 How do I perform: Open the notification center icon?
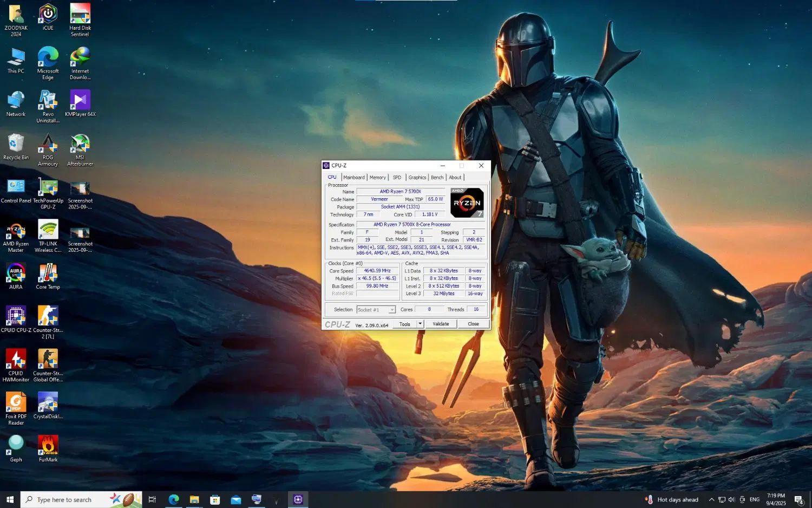(x=799, y=499)
